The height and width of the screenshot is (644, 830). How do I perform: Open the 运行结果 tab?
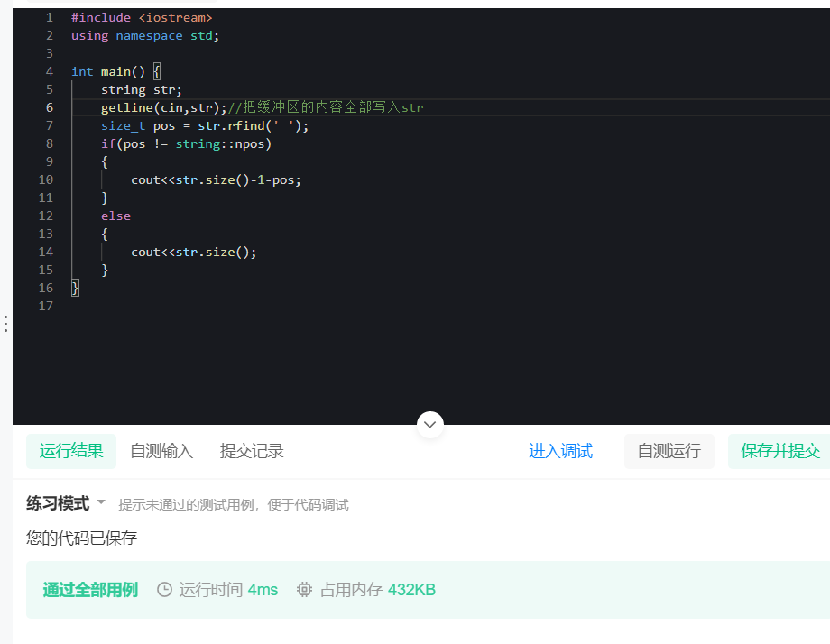[71, 451]
